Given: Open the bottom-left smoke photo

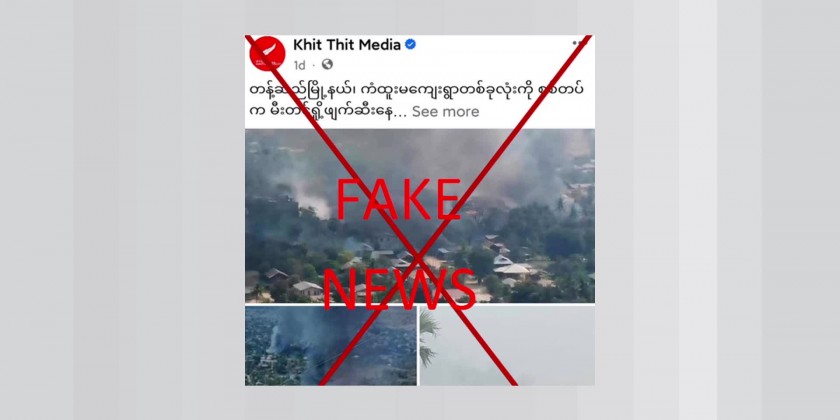Looking at the screenshot, I should pyautogui.click(x=331, y=346).
